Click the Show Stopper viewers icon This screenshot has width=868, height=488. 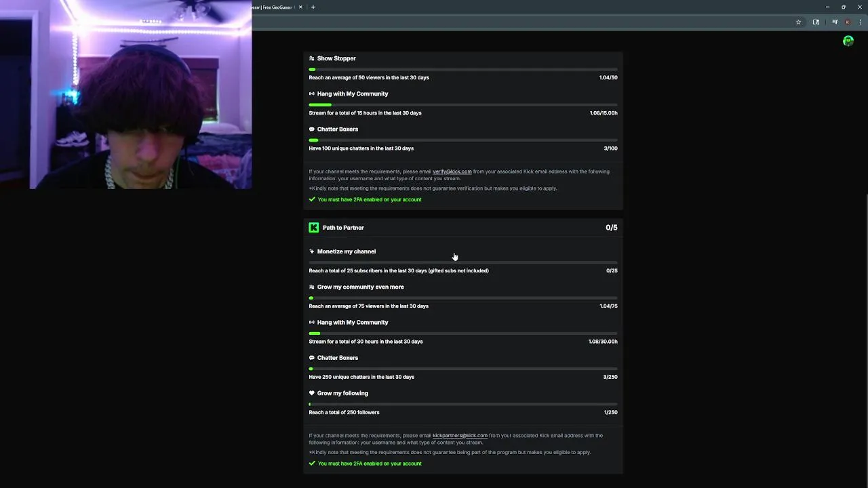(x=311, y=58)
